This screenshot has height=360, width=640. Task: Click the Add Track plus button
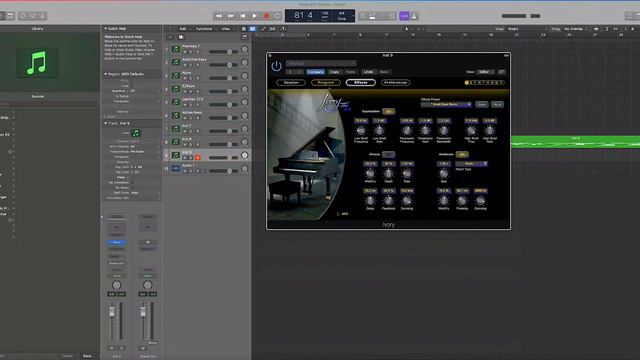click(x=170, y=37)
